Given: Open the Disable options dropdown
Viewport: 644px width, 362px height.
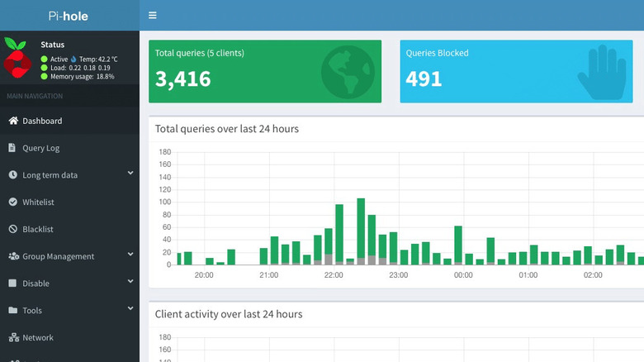Looking at the screenshot, I should point(130,282).
